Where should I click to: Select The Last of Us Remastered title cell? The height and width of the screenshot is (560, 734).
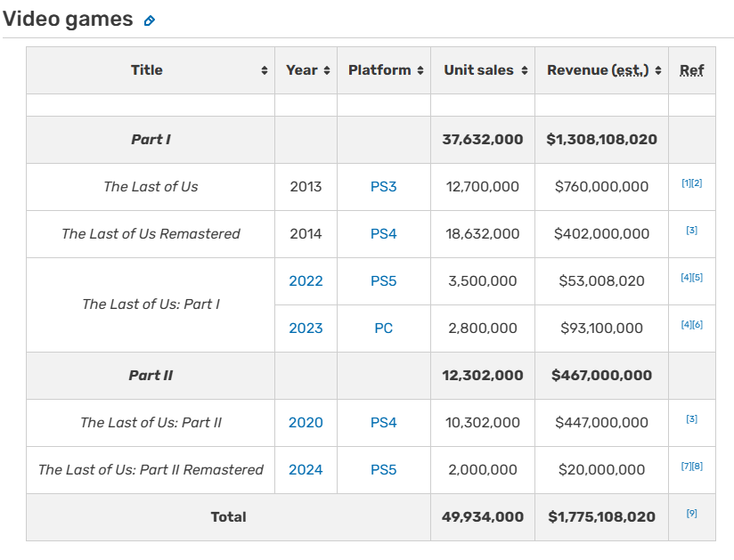pyautogui.click(x=151, y=233)
